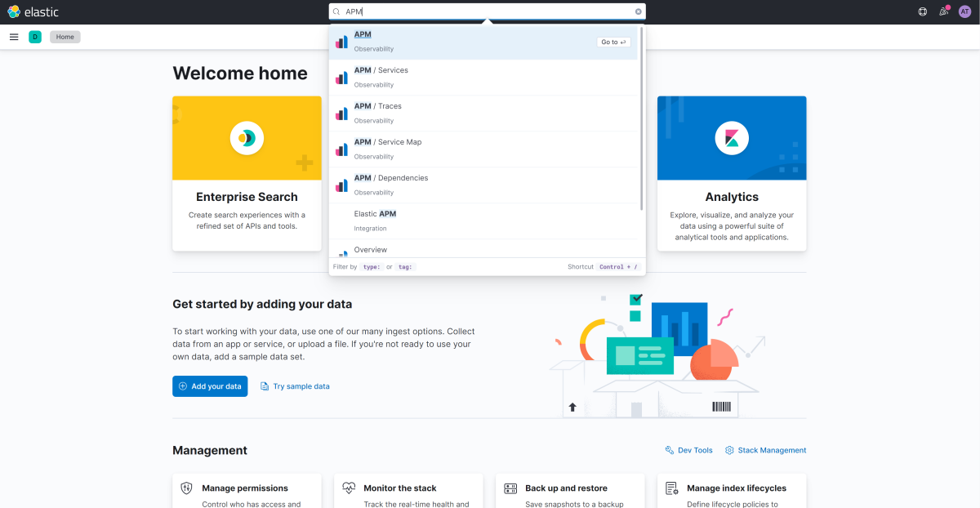
Task: Click the Add your data button
Action: [x=210, y=386]
